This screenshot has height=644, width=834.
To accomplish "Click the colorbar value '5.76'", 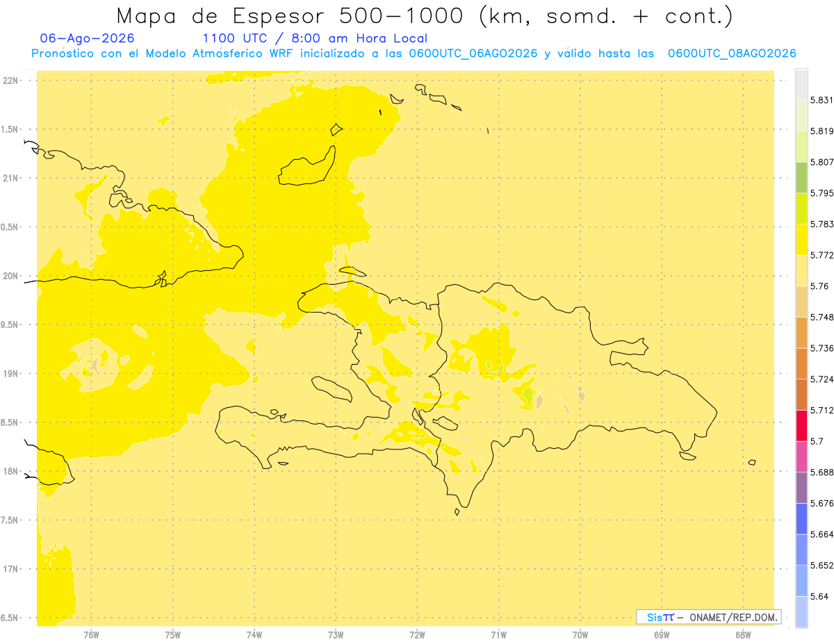I will click(819, 286).
